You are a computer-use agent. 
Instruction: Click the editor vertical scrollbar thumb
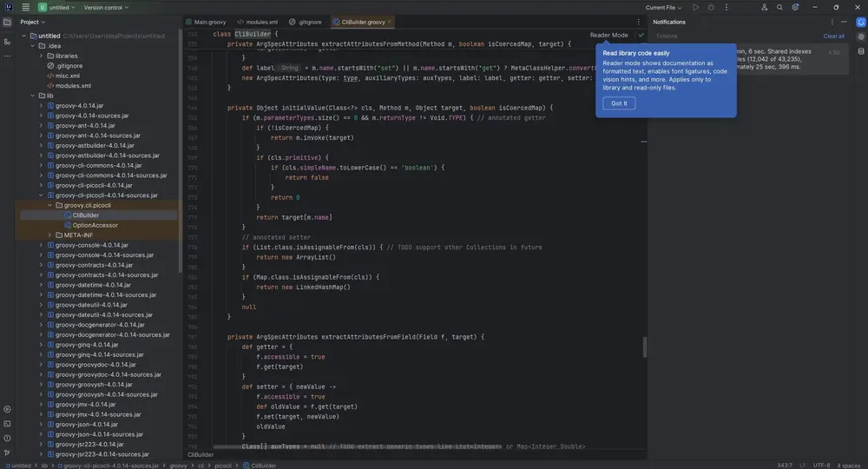pos(644,347)
